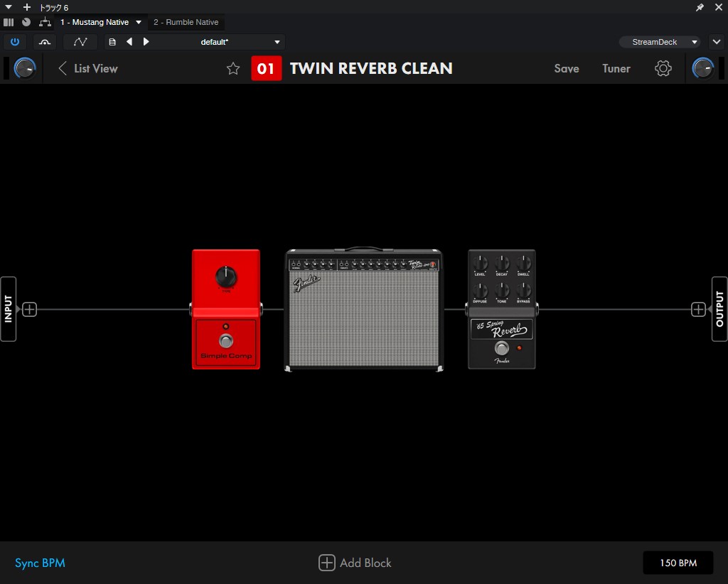This screenshot has height=584, width=728.
Task: Open the routing icon left of plugin tabs
Action: pyautogui.click(x=45, y=22)
